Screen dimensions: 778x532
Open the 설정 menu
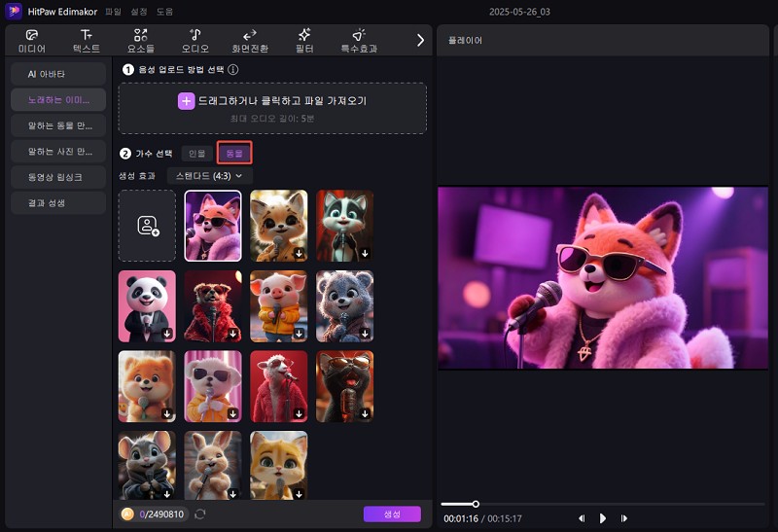point(139,11)
